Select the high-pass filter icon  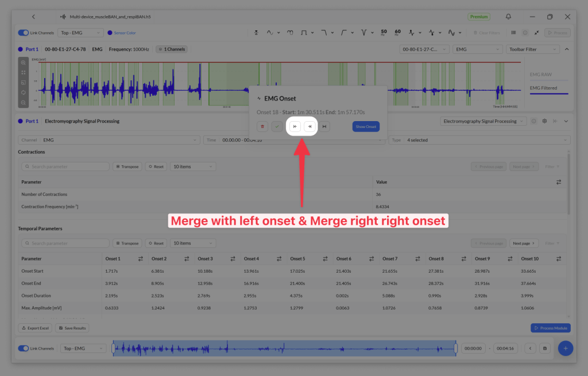343,33
